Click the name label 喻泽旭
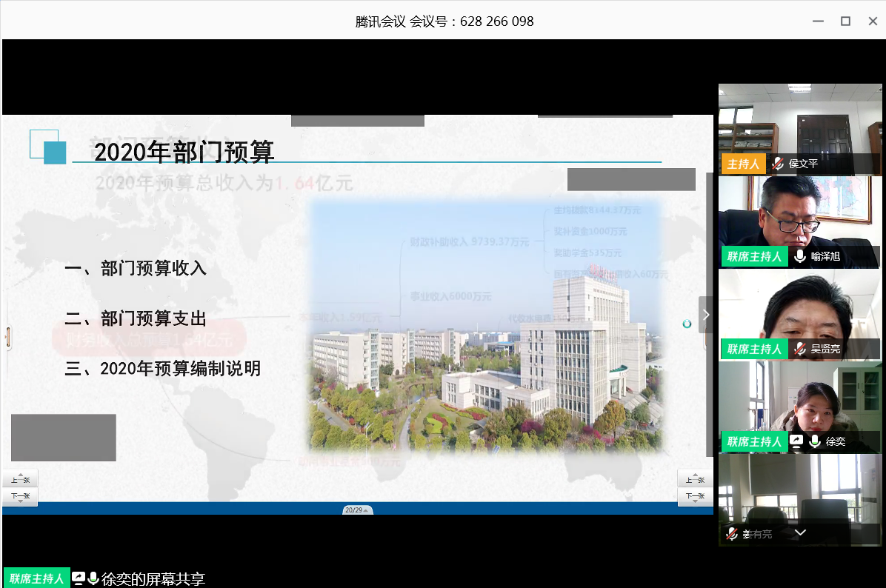Viewport: 886px width, 588px height. 825,256
